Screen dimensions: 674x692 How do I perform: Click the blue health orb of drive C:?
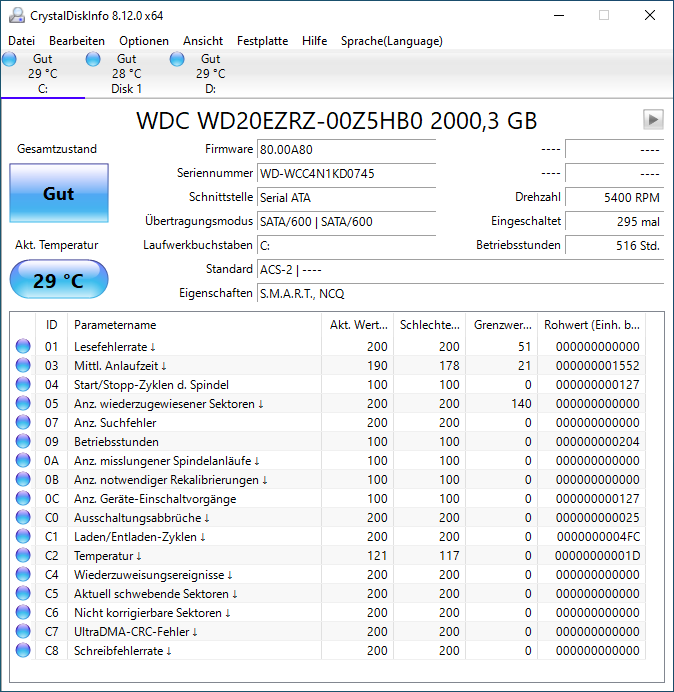pyautogui.click(x=9, y=59)
